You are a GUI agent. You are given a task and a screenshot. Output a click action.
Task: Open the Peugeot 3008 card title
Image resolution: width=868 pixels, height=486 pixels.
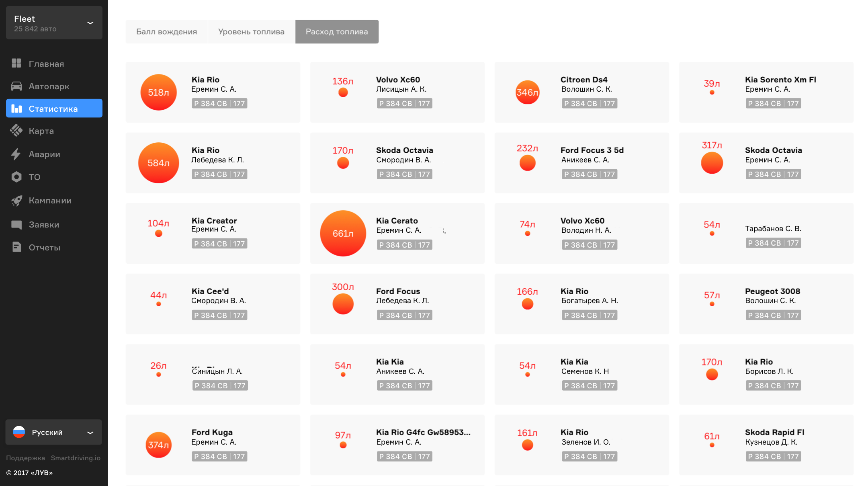(772, 291)
